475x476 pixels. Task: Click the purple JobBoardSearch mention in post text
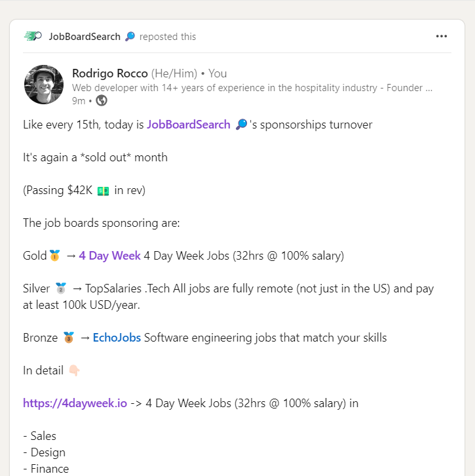[189, 125]
